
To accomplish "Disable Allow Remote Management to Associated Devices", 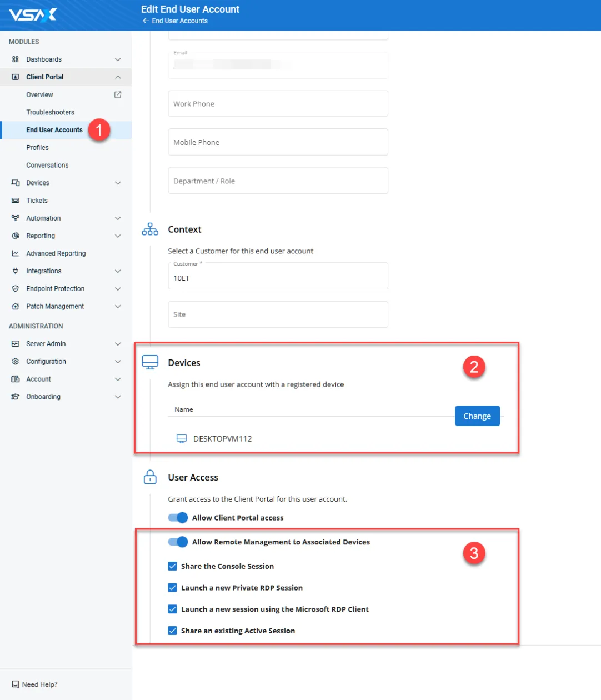I will pyautogui.click(x=178, y=542).
